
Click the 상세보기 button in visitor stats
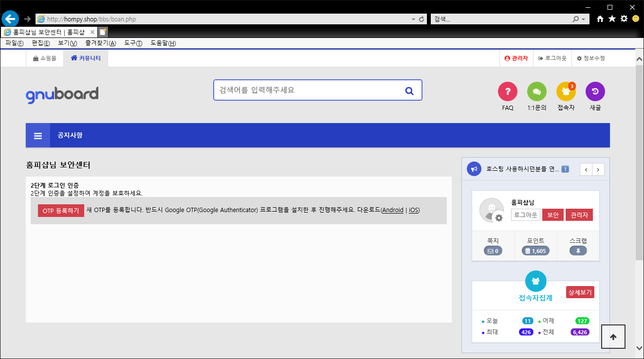(x=580, y=292)
